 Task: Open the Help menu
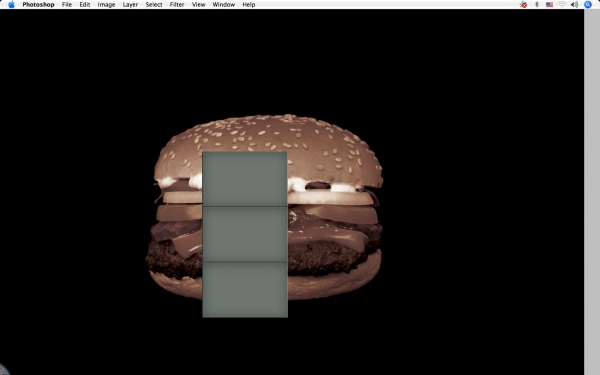(x=249, y=5)
